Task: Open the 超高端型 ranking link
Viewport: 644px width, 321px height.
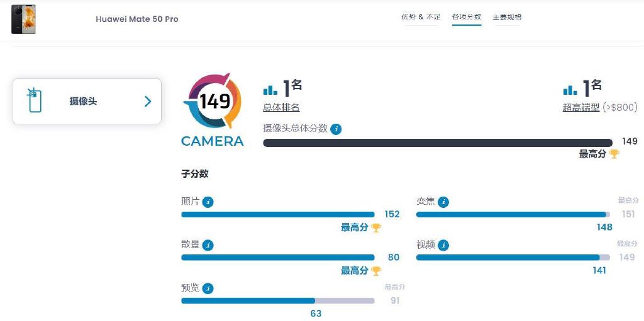Action: click(581, 108)
